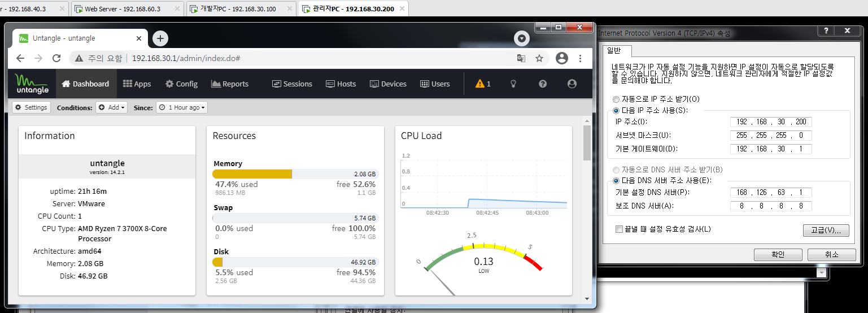Switch to the Web Server 192.168.60.3 VM tab
This screenshot has height=313, width=868.
click(x=128, y=8)
